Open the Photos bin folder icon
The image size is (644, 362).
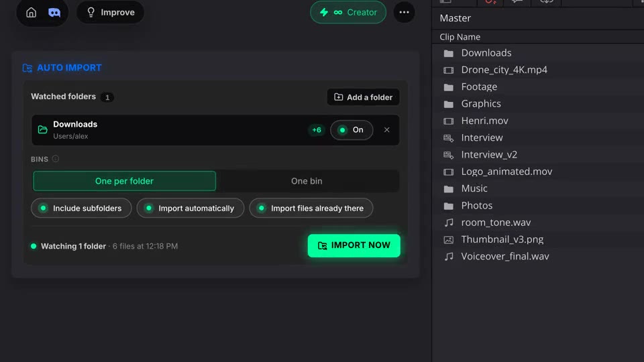(449, 206)
